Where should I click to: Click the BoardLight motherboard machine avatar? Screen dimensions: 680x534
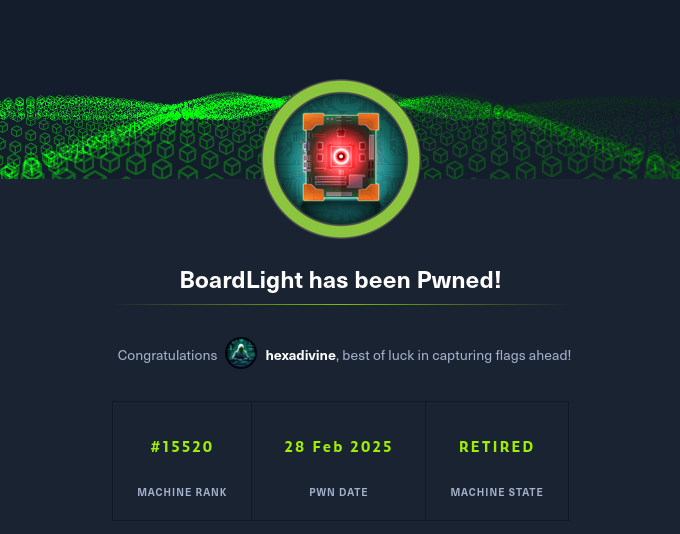341,158
